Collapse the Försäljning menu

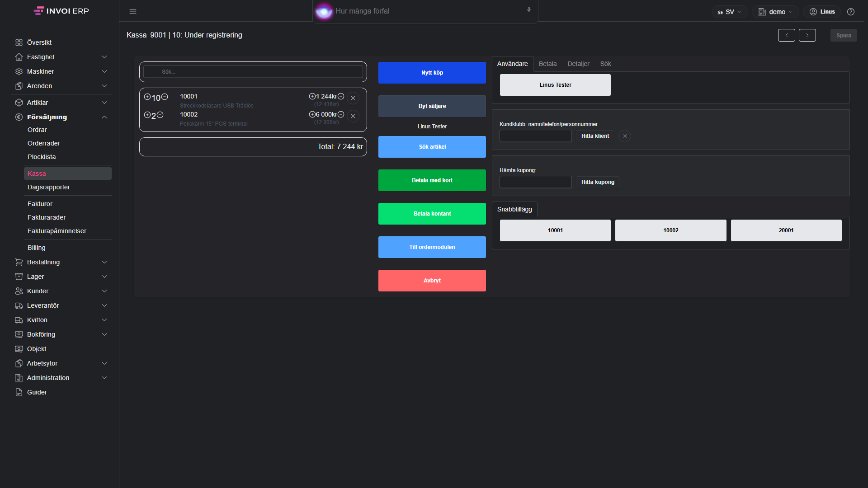pyautogui.click(x=61, y=117)
